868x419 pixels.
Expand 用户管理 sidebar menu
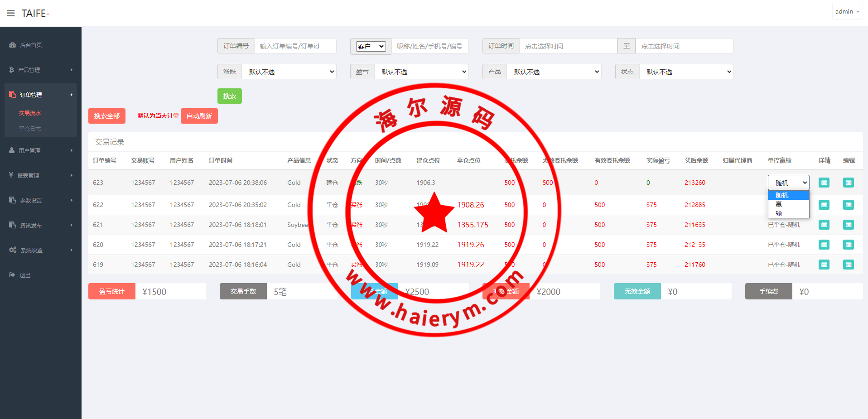point(40,150)
